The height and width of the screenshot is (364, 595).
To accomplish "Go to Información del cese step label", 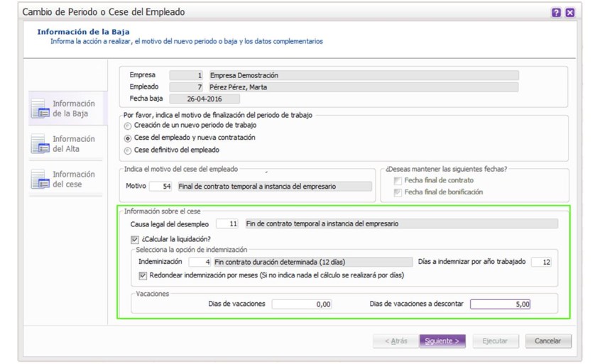I will (74, 179).
